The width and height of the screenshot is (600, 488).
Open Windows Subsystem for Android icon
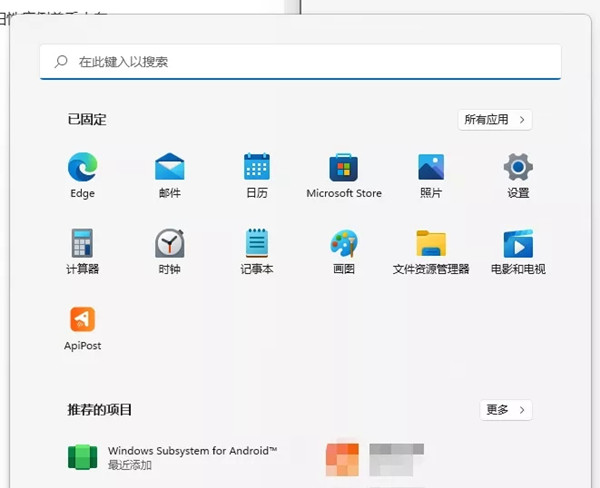82,457
